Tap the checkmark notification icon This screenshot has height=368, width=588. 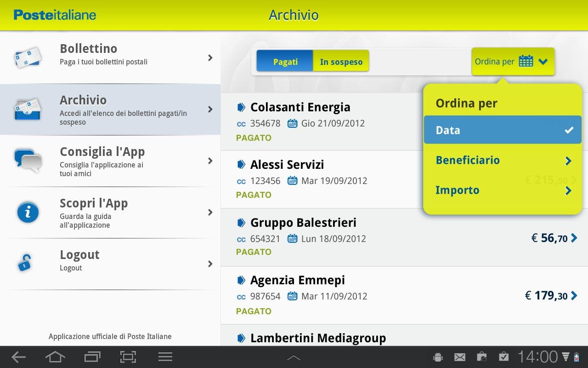[x=503, y=357]
